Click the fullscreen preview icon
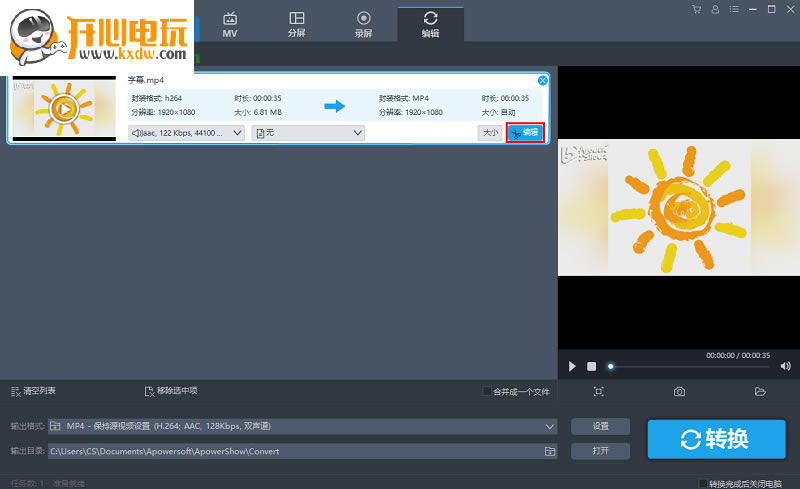Viewport: 800px width, 489px height. click(598, 391)
